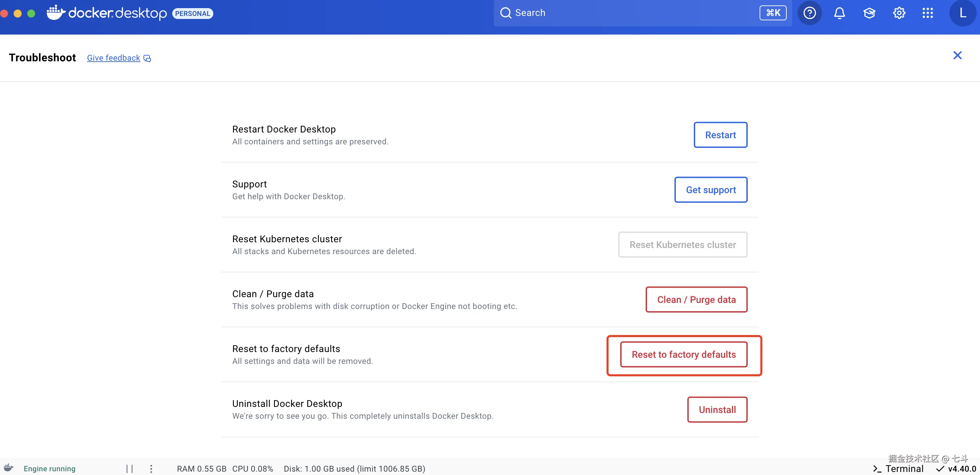Click the RAM 0.55 GB status entry
The width and height of the screenshot is (980, 475).
[x=202, y=469]
